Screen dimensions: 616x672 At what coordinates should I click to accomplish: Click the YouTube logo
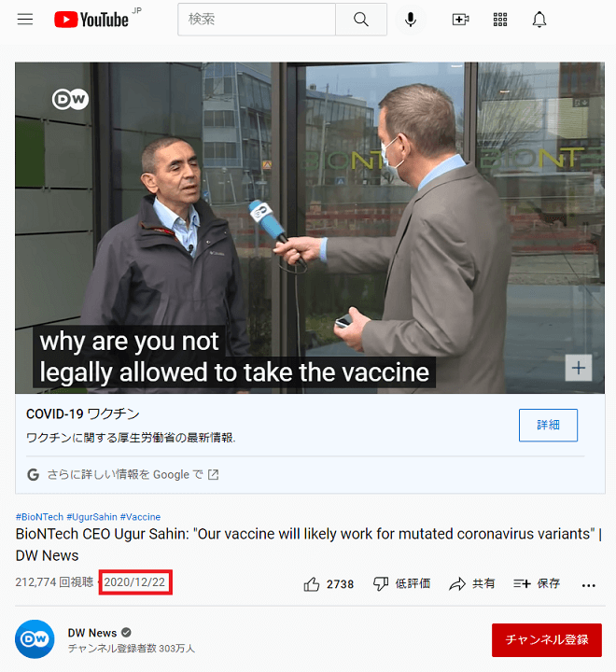[x=91, y=20]
